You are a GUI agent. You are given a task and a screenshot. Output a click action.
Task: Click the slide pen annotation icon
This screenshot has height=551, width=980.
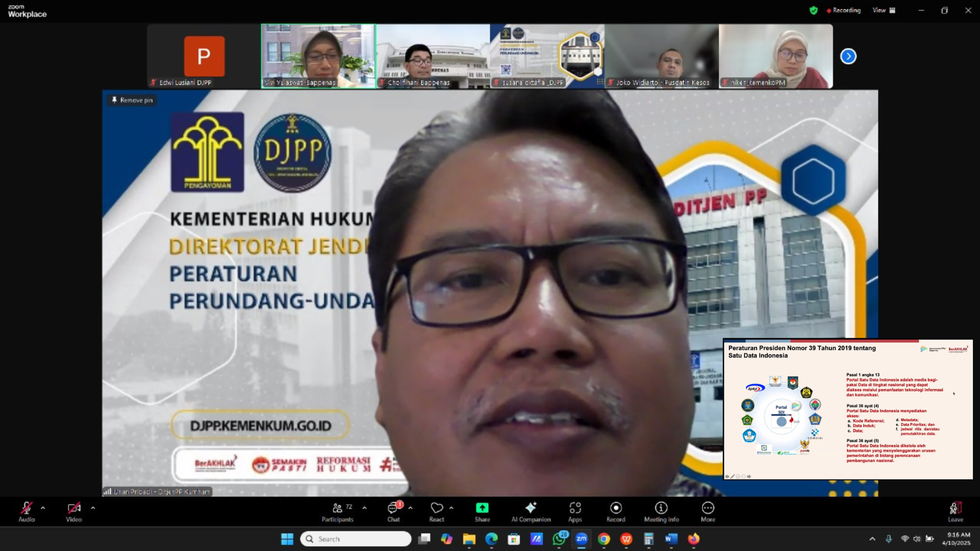coord(732,476)
